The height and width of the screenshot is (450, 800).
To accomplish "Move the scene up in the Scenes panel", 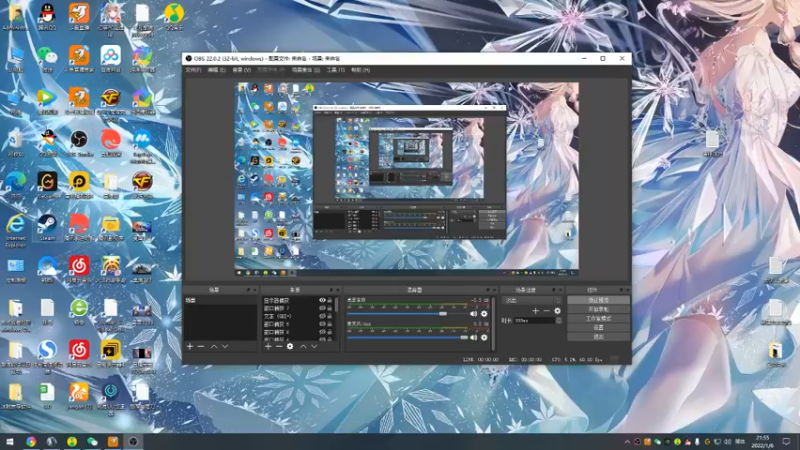I will [x=214, y=346].
